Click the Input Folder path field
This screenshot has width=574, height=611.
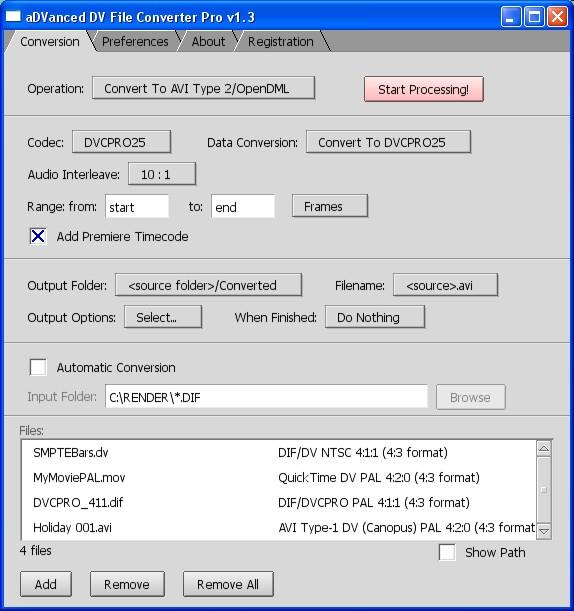pyautogui.click(x=267, y=397)
